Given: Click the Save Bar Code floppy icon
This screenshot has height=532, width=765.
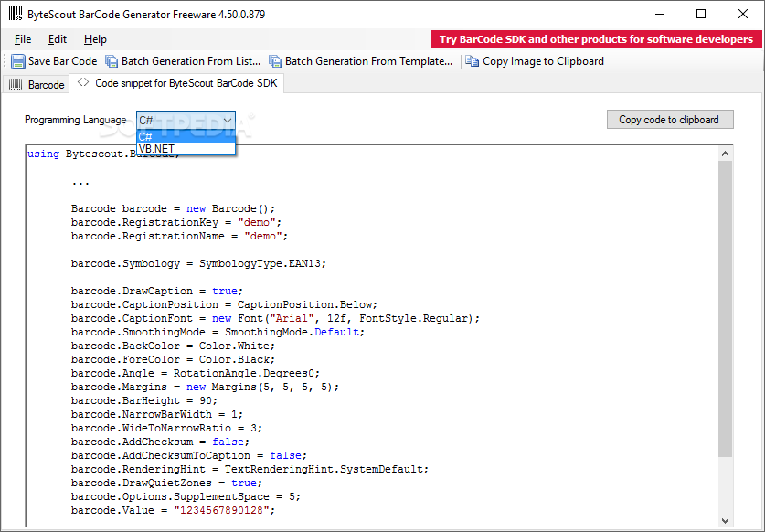Looking at the screenshot, I should tap(18, 61).
